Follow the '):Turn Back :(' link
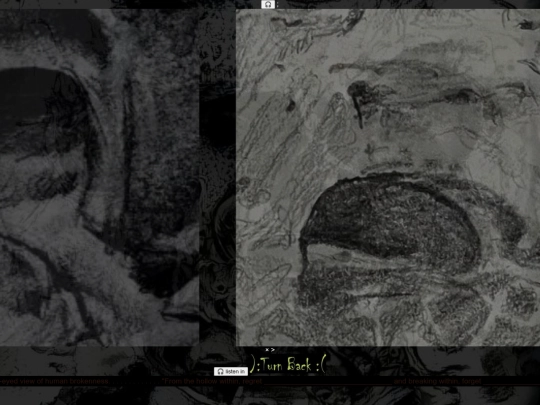Image resolution: width=540 pixels, height=405 pixels. point(288,364)
